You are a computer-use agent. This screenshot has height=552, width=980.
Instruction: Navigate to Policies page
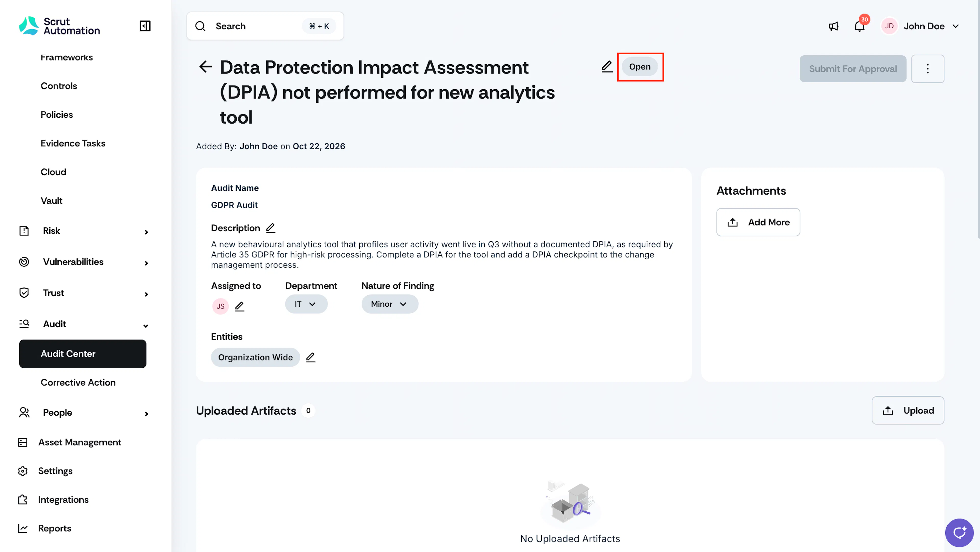57,115
